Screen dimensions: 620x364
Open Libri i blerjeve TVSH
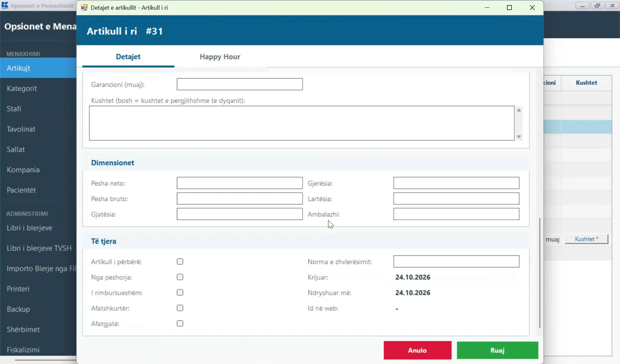(38, 248)
